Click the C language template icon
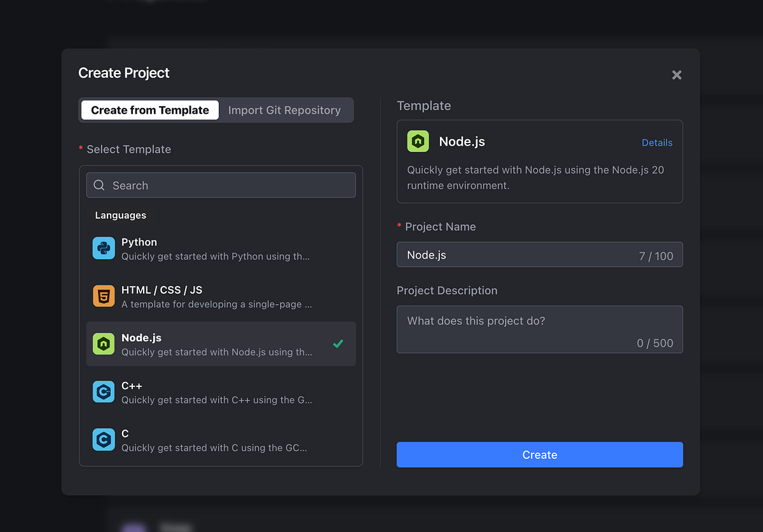This screenshot has height=532, width=763. pyautogui.click(x=104, y=440)
